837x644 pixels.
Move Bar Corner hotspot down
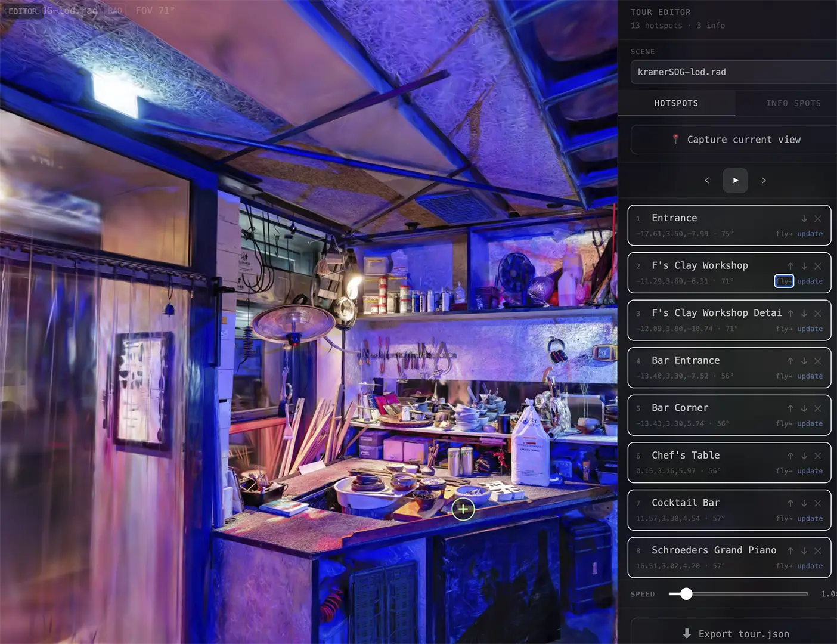[804, 408]
